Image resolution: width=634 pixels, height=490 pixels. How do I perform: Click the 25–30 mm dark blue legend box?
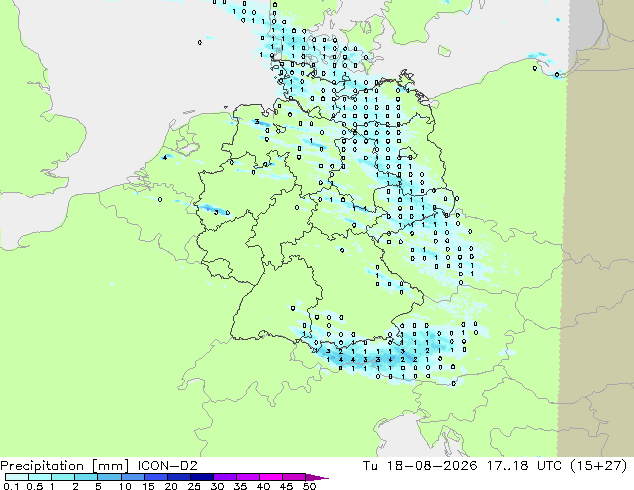201,477
